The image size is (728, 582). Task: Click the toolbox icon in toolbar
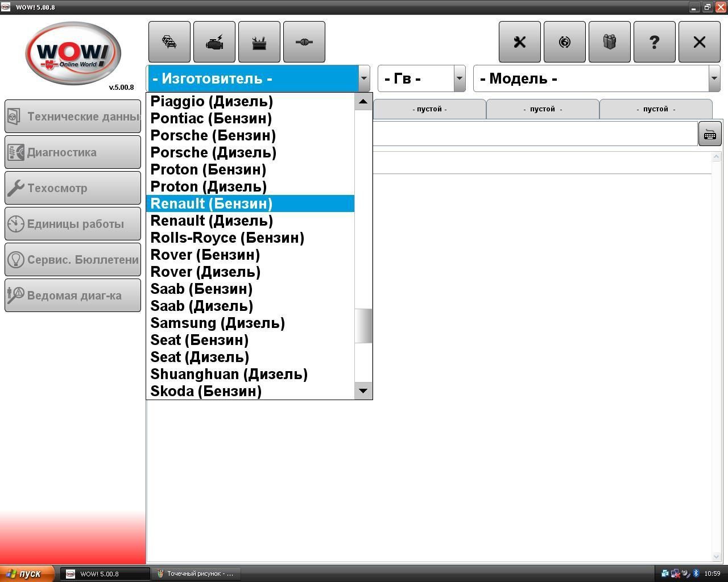(x=259, y=42)
